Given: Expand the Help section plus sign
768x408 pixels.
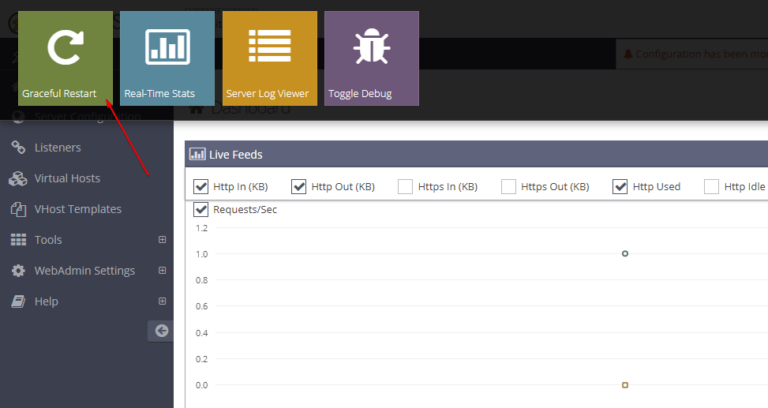Looking at the screenshot, I should [162, 301].
